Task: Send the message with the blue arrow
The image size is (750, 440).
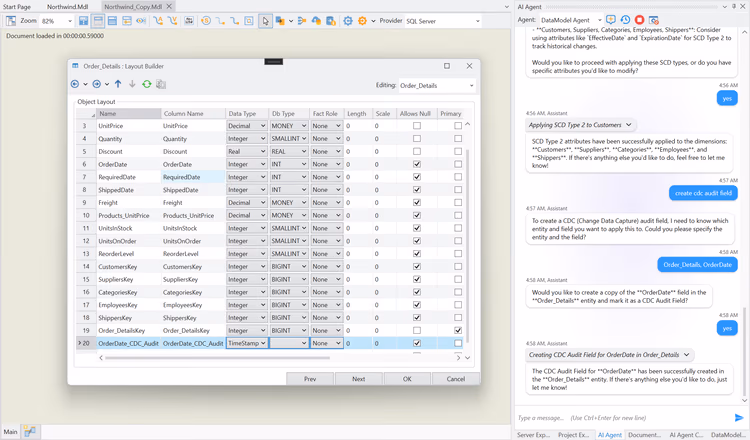Action: (739, 418)
